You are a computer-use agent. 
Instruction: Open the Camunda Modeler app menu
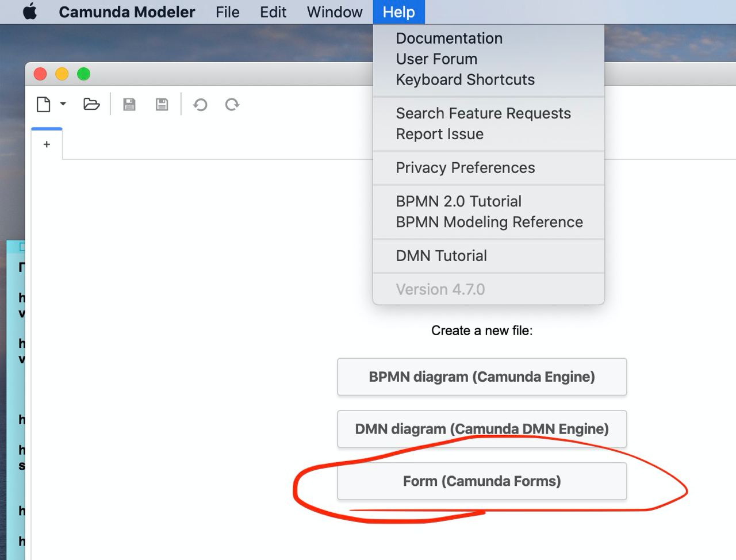pyautogui.click(x=126, y=12)
